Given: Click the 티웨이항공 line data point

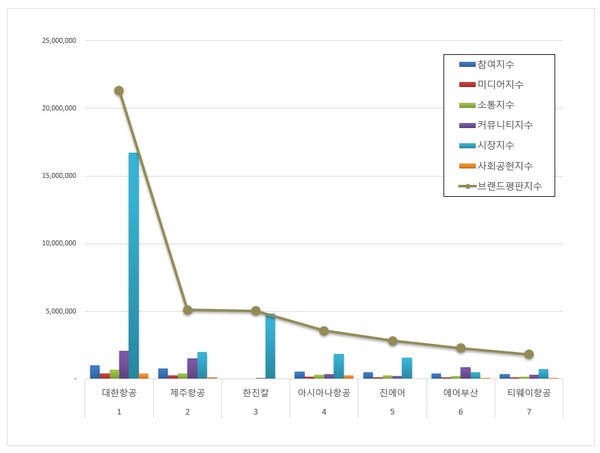Looking at the screenshot, I should coord(529,354).
